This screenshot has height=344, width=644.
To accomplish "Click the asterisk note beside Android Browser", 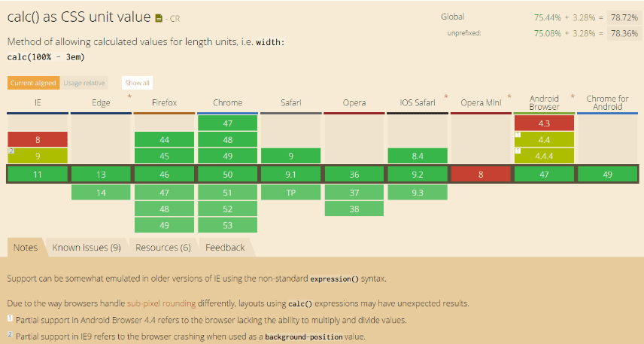I will 573,97.
